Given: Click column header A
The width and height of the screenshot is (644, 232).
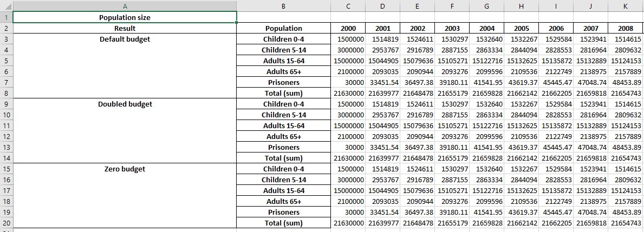Looking at the screenshot, I should 125,6.
